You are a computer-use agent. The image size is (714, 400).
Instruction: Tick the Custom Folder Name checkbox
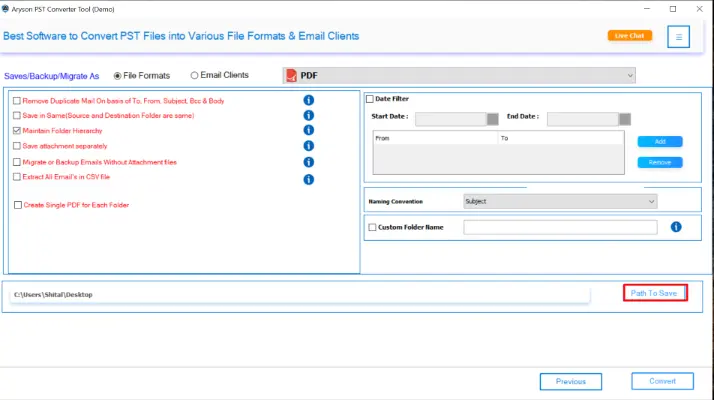pyautogui.click(x=372, y=227)
